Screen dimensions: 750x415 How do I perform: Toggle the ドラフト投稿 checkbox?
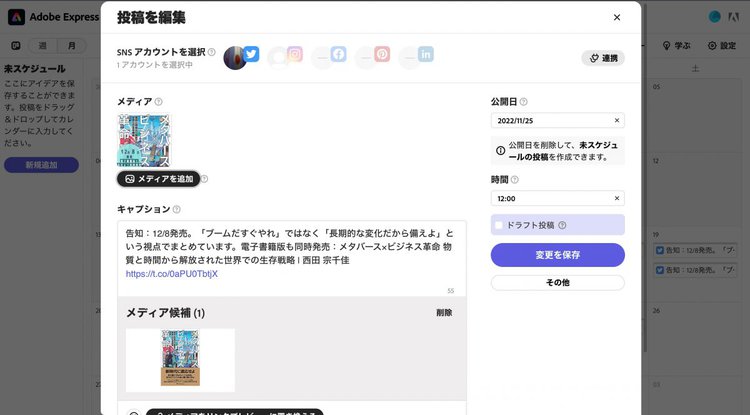[500, 225]
